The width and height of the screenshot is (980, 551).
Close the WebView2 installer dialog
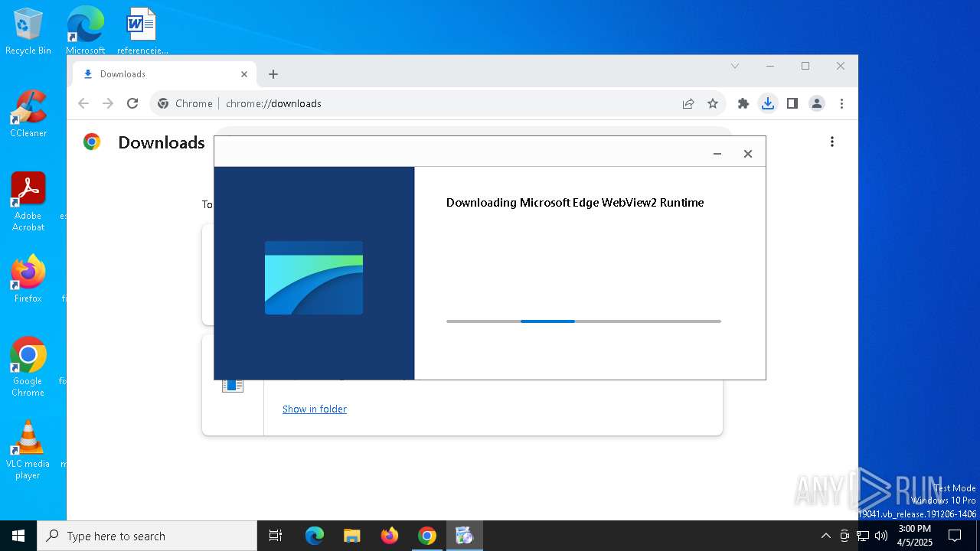click(x=748, y=154)
